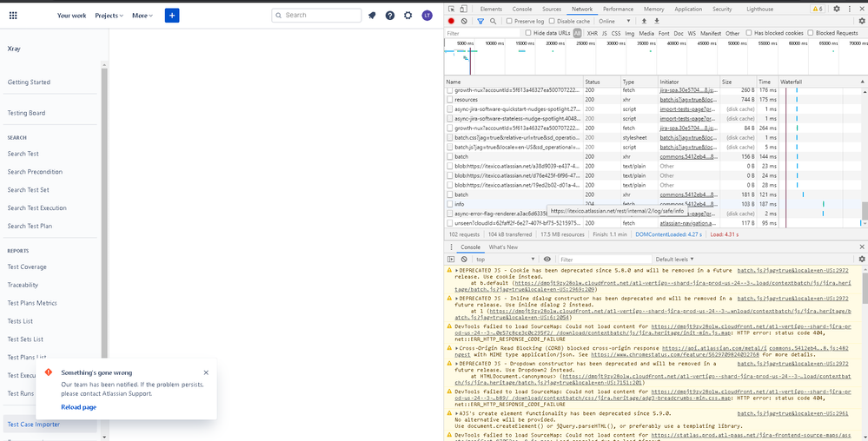Clear the network log
This screenshot has width=868, height=441.
coord(464,21)
